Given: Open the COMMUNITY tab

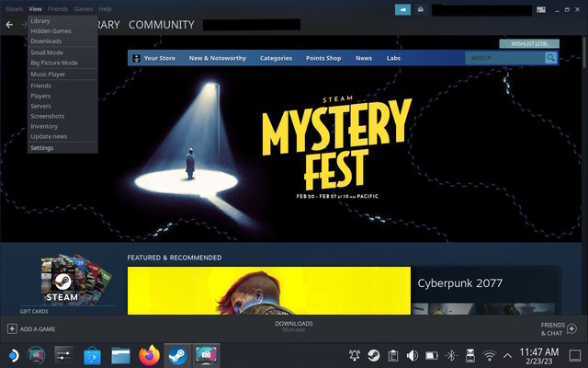Looking at the screenshot, I should tap(162, 25).
